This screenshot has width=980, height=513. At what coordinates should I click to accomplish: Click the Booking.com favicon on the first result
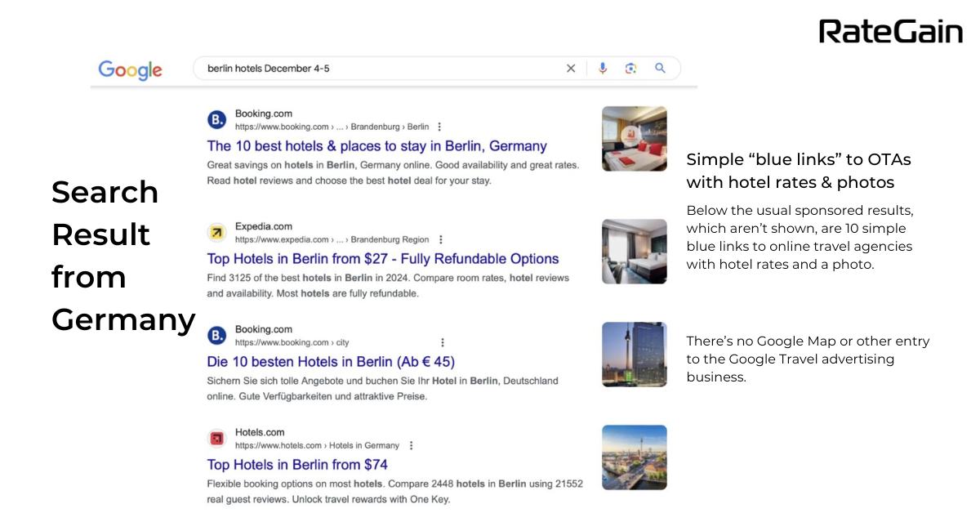point(216,119)
